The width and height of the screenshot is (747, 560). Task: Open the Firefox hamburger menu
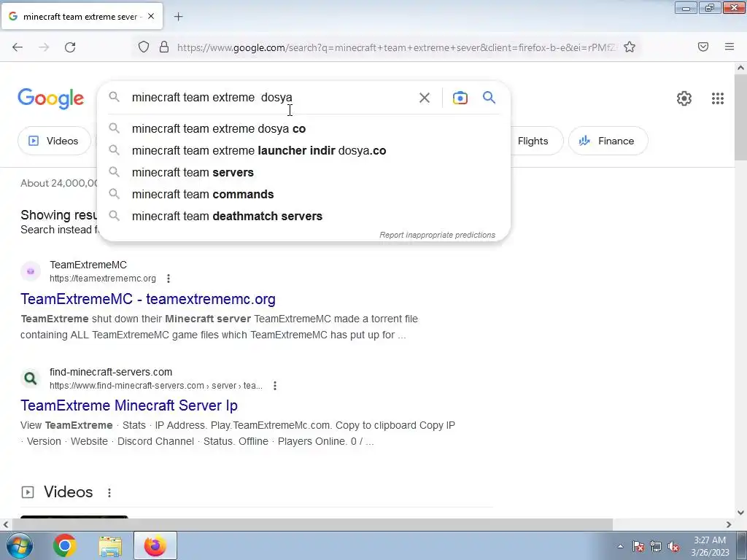pos(729,47)
